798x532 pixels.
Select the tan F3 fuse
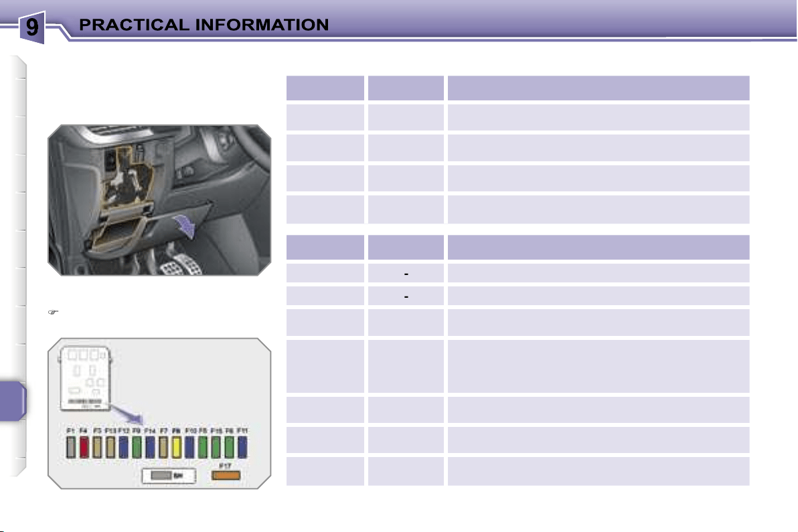click(x=97, y=447)
